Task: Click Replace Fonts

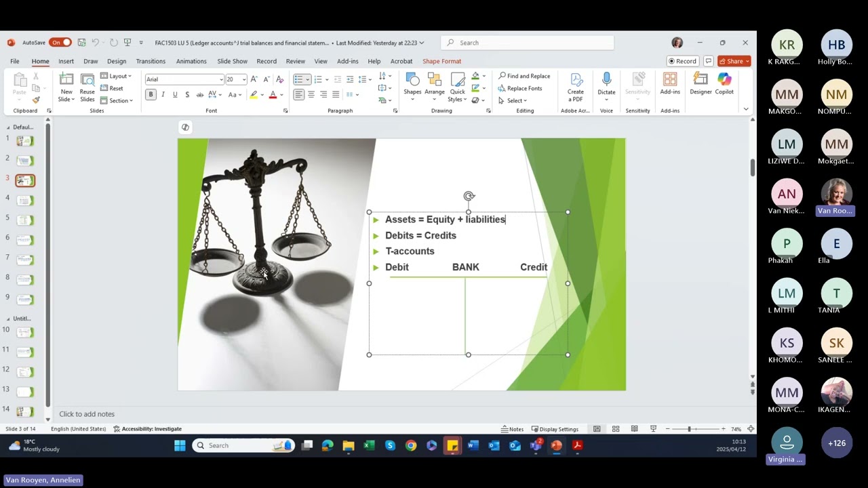Action: 520,88
